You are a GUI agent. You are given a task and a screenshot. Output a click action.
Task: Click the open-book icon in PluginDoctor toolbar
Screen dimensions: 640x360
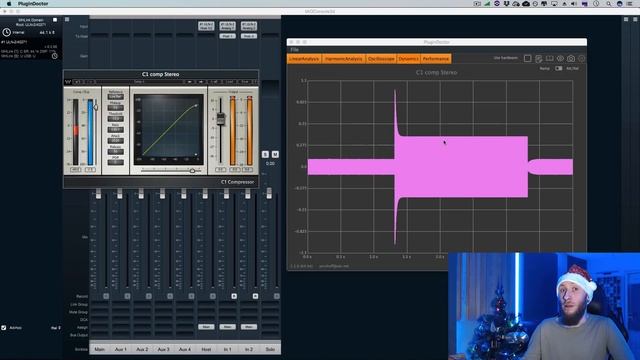549,58
